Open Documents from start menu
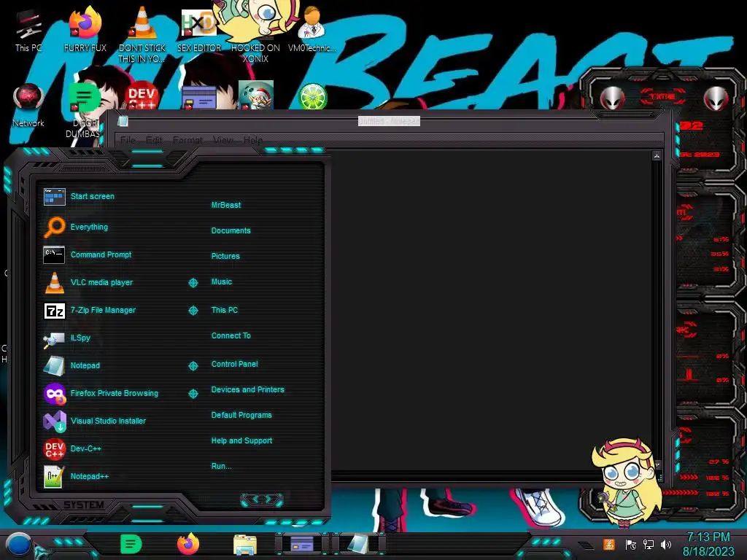 pyautogui.click(x=231, y=230)
